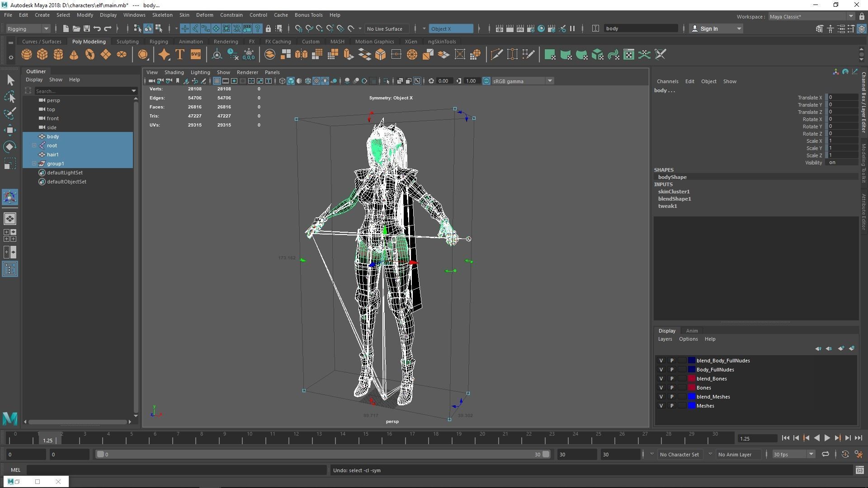Open the Script Editor icon
Image resolution: width=868 pixels, height=488 pixels.
click(860, 470)
